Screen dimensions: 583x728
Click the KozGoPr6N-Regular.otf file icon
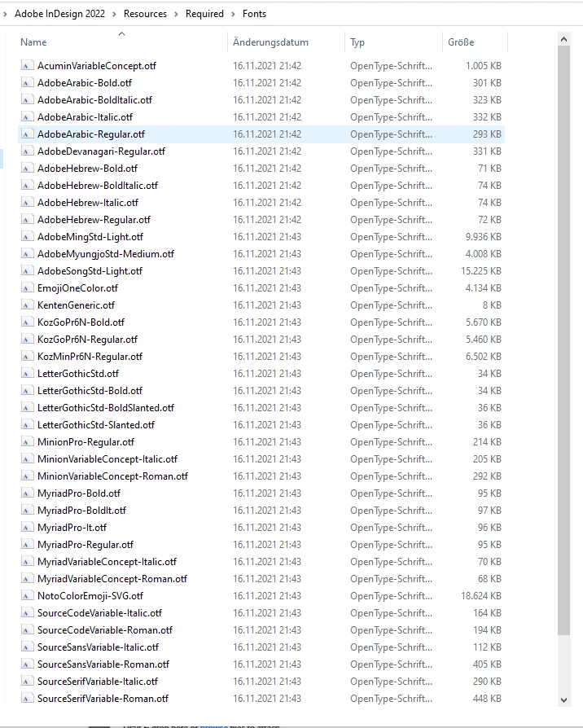pos(27,340)
